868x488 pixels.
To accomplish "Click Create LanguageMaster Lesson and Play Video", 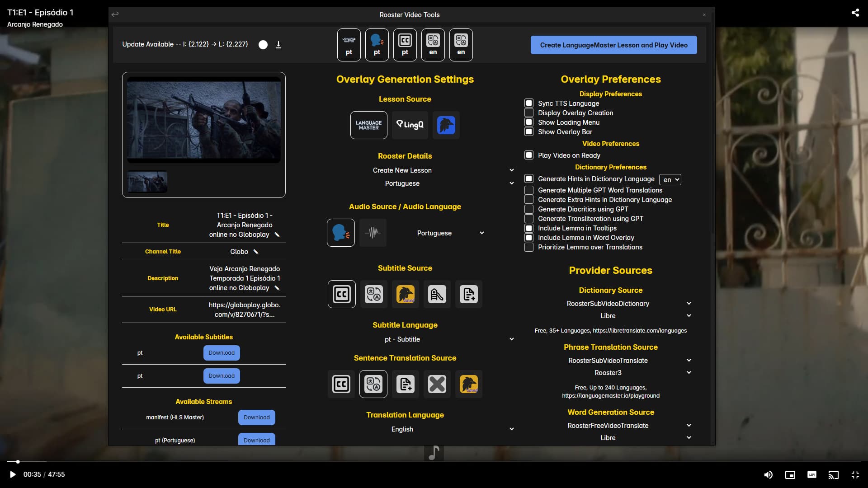I will [613, 45].
